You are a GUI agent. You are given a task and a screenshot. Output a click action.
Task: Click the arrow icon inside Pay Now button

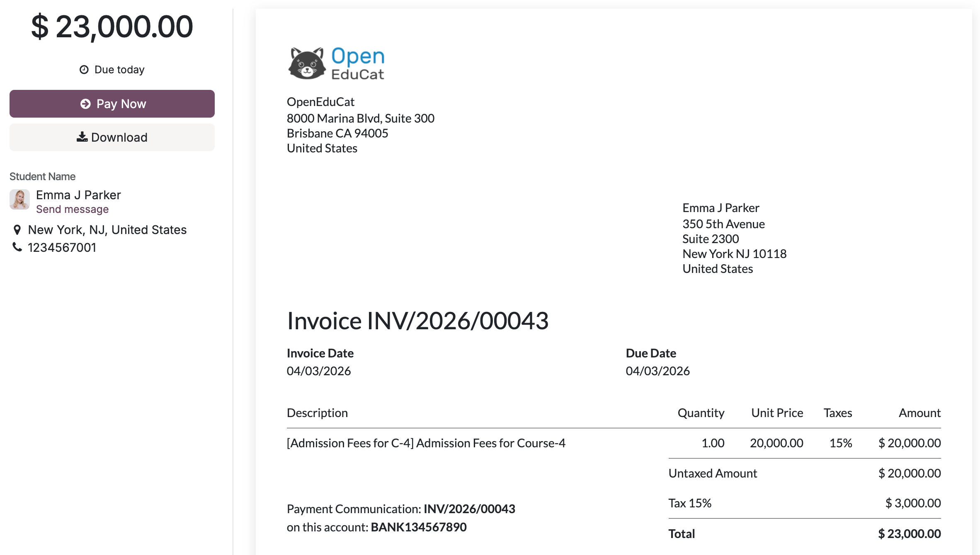(x=86, y=104)
